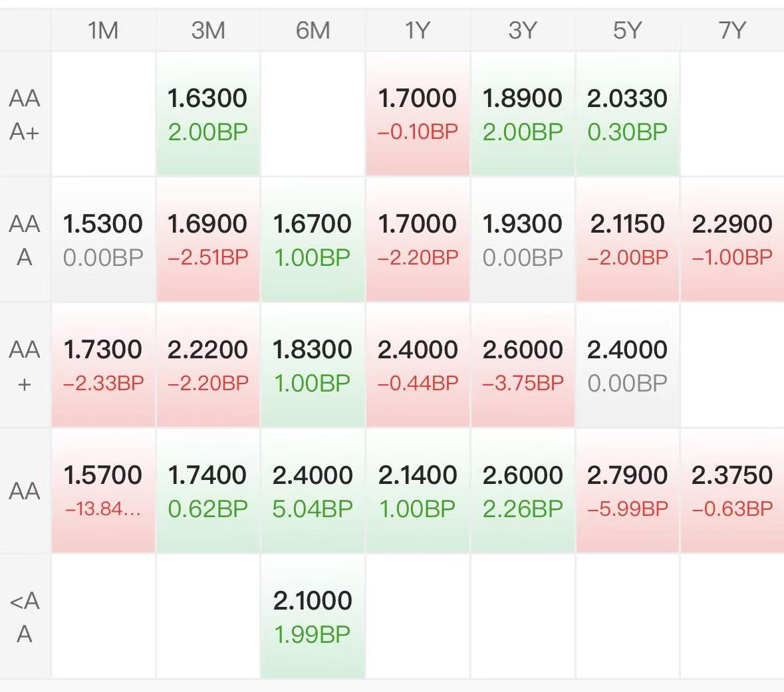This screenshot has height=692, width=784.
Task: Click the AAA 5Y cell showing 2.1150
Action: click(x=627, y=239)
